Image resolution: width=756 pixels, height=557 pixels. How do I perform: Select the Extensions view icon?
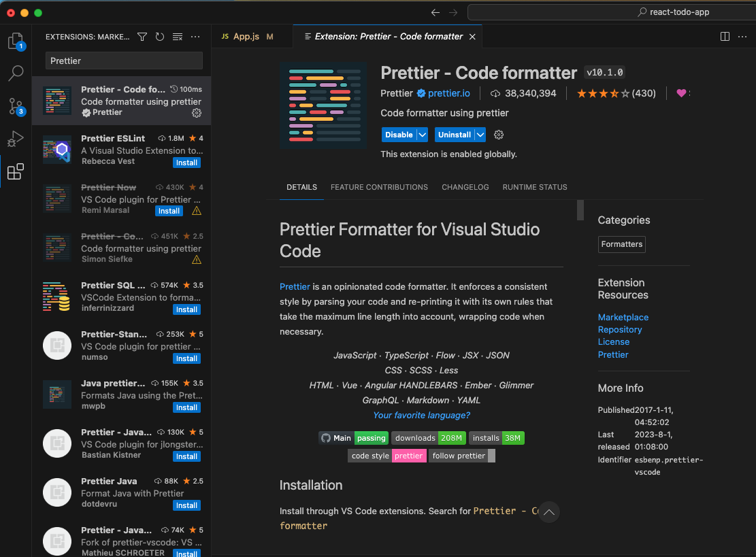[x=16, y=171]
